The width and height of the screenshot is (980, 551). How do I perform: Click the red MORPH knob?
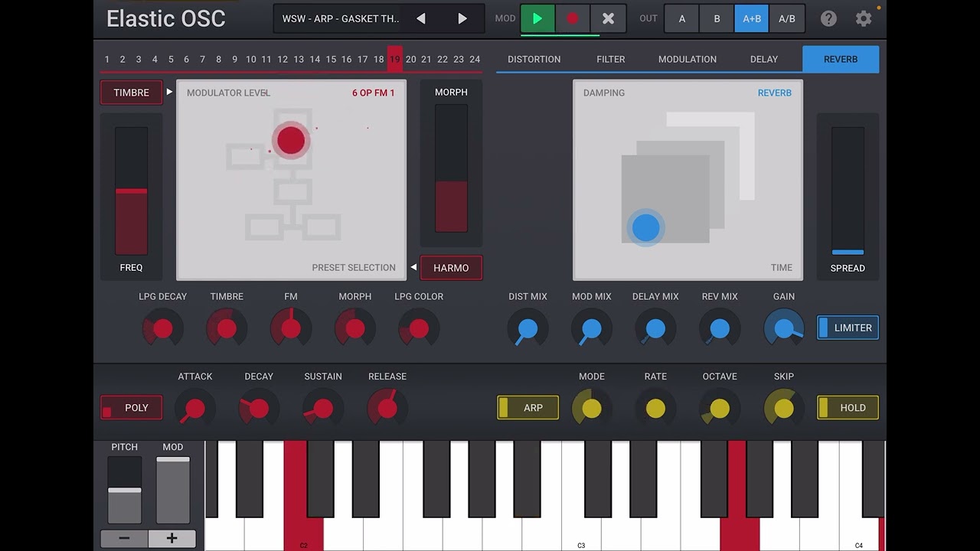coord(354,329)
